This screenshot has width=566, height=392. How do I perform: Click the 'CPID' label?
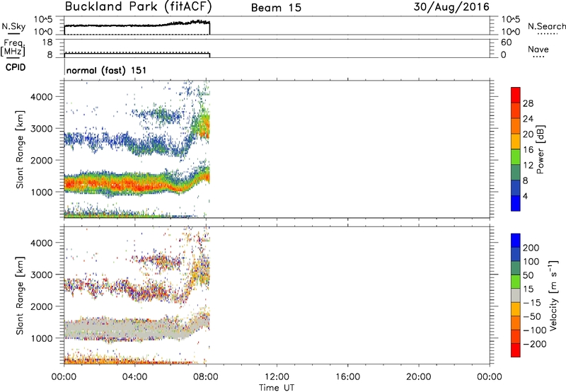16,67
